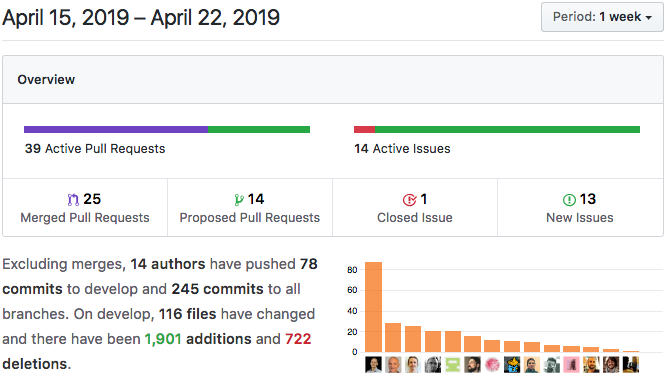Click the second orange bar in commits chart
Viewport: 665px width, 379px height.
pyautogui.click(x=393, y=337)
